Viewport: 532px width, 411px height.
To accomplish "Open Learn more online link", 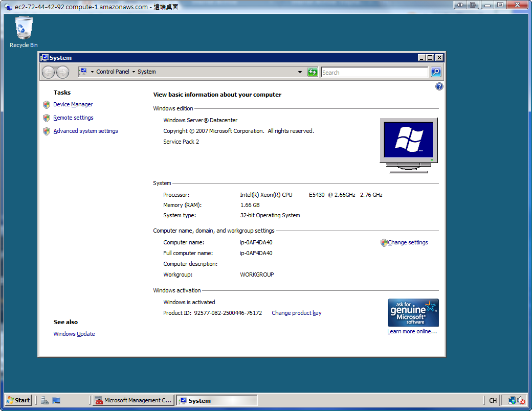I will [412, 331].
